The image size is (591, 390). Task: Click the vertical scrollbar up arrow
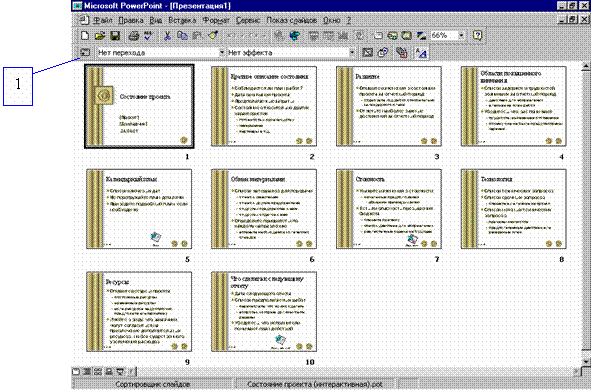[586, 67]
